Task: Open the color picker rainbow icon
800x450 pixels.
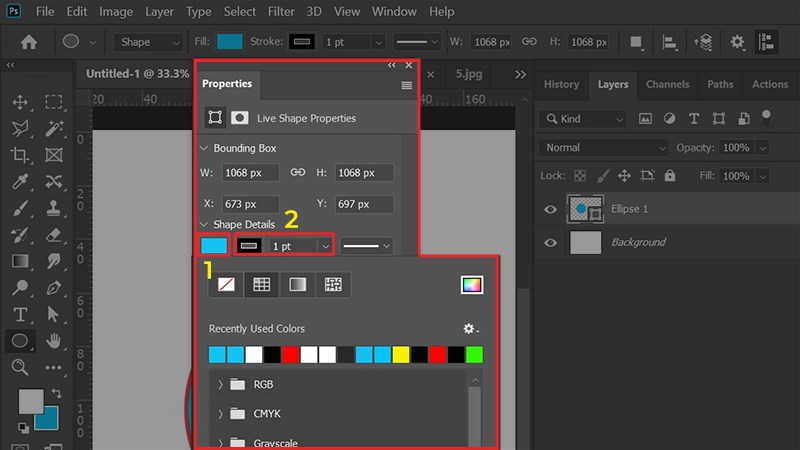Action: tap(472, 285)
